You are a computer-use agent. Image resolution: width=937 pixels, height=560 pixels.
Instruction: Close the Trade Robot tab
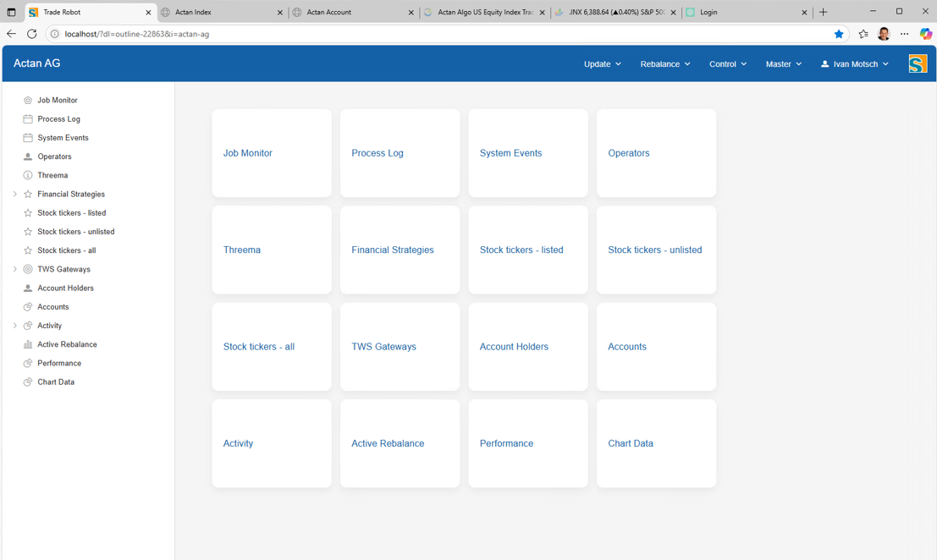point(148,12)
